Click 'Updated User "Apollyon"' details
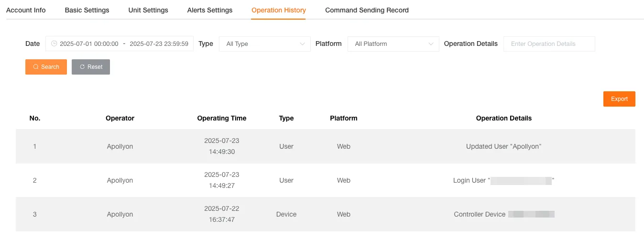The height and width of the screenshot is (240, 644). pyautogui.click(x=504, y=146)
